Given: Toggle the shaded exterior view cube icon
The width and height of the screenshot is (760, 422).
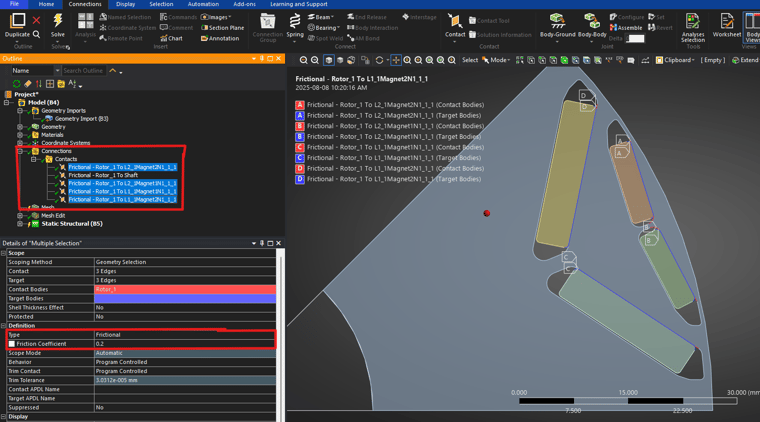Looking at the screenshot, I should (x=329, y=60).
